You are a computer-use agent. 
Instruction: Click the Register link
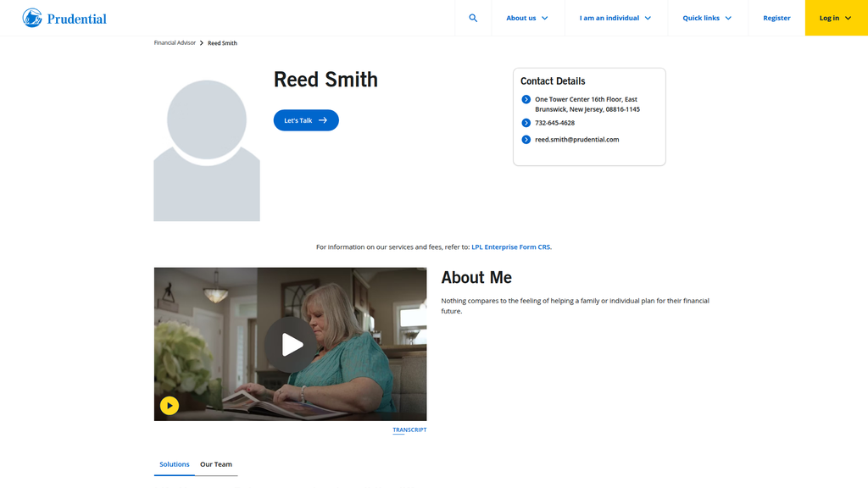776,18
